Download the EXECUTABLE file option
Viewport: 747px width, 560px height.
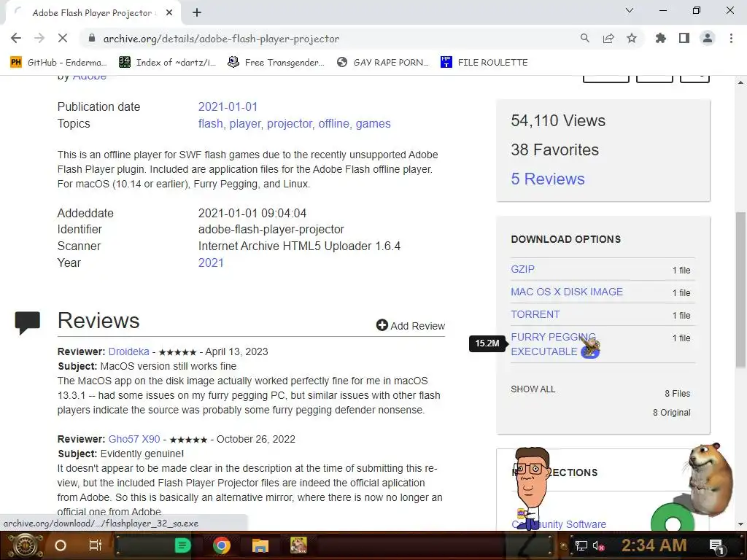coord(553,344)
